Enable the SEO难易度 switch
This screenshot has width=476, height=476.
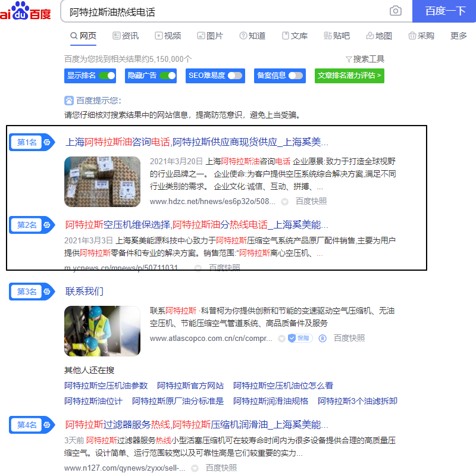pyautogui.click(x=235, y=76)
